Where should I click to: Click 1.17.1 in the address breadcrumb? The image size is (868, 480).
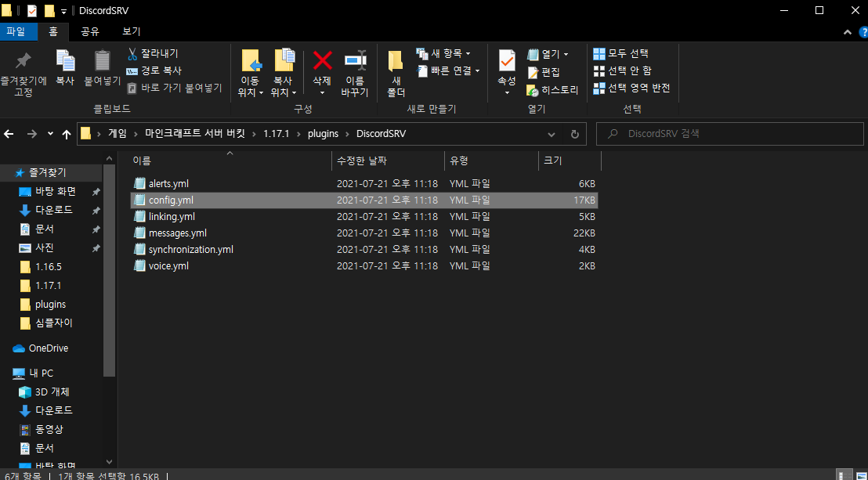click(x=277, y=134)
